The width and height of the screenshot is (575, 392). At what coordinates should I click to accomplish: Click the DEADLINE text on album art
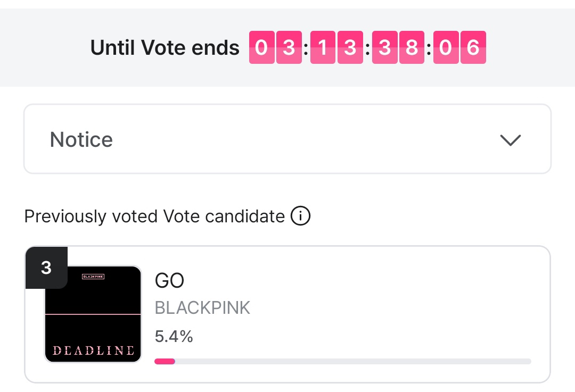tap(93, 351)
